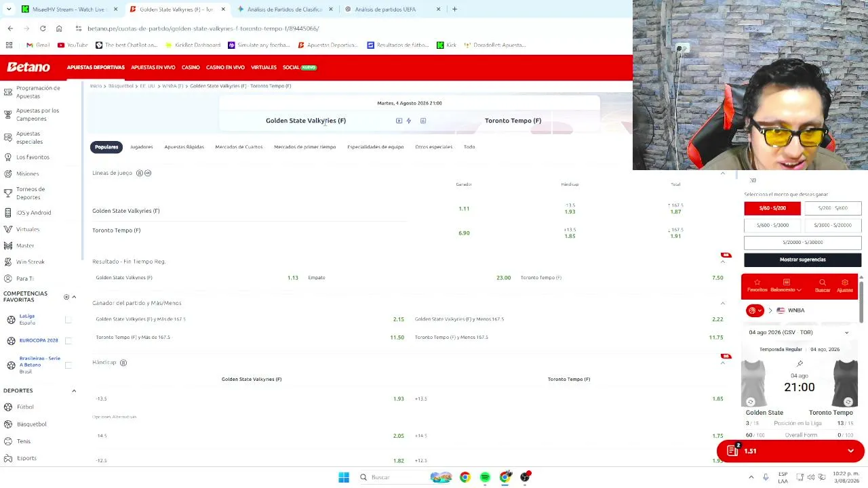This screenshot has height=488, width=868.
Task: Collapse Resultado - Fin Tiempo Reg. market
Action: tap(723, 262)
